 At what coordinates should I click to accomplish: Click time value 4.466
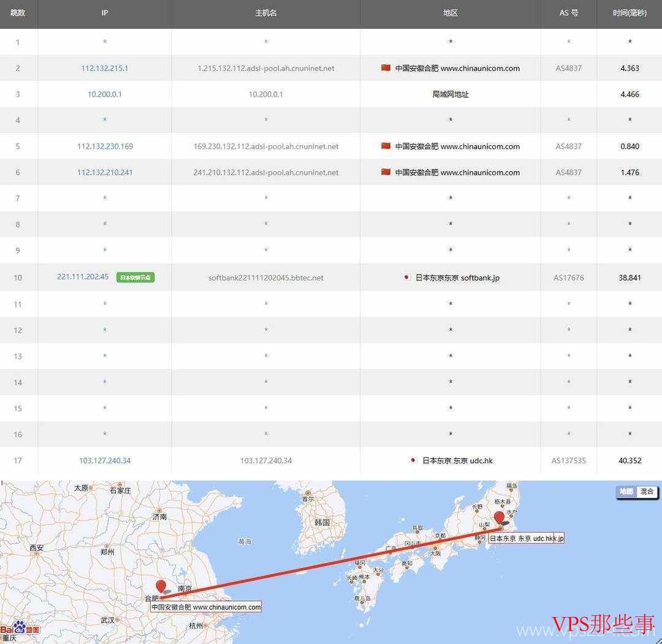(630, 94)
